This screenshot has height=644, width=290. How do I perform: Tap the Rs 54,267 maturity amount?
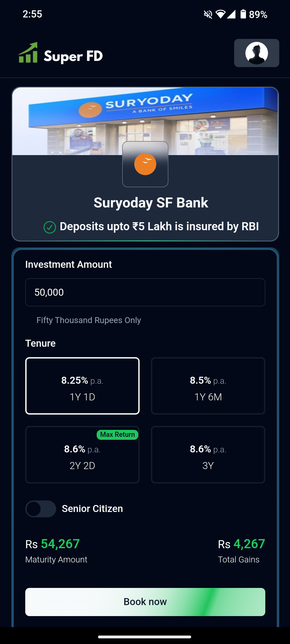[52, 544]
